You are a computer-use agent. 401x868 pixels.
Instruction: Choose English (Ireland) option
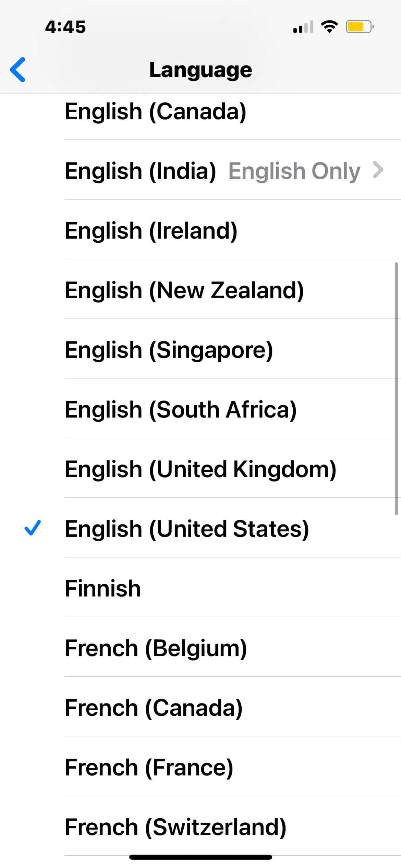click(x=151, y=230)
